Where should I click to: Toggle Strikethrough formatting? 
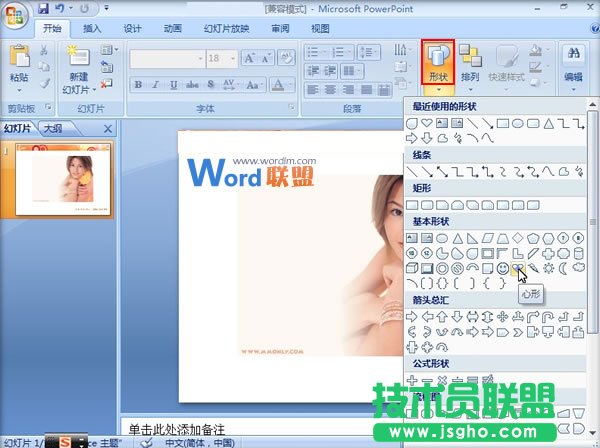192,85
